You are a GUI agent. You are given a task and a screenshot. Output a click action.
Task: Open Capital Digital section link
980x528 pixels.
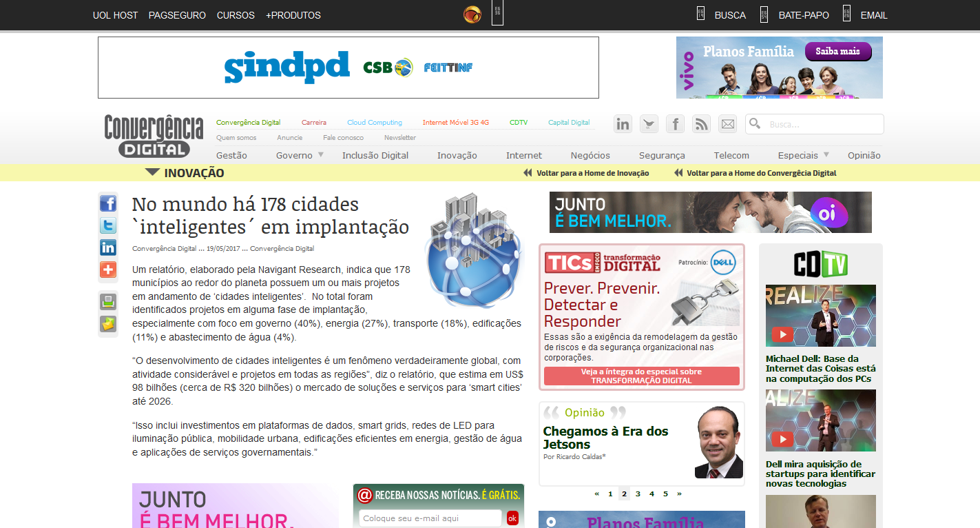tap(569, 123)
